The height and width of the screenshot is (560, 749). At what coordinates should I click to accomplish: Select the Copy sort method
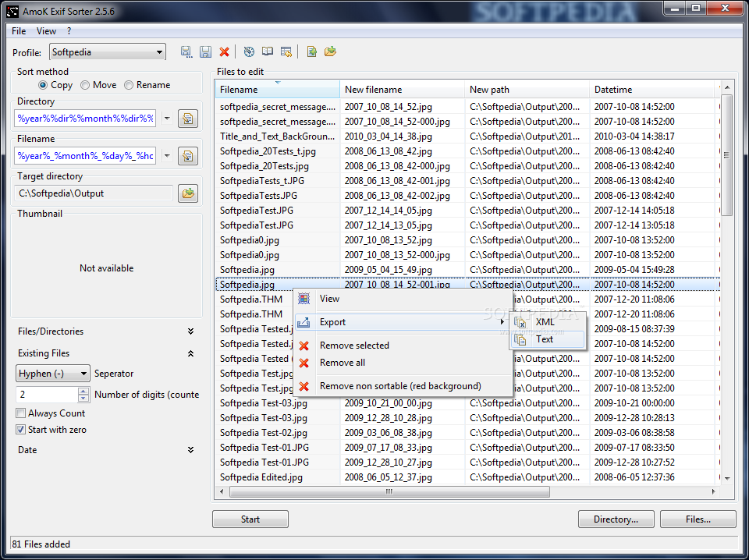(43, 85)
